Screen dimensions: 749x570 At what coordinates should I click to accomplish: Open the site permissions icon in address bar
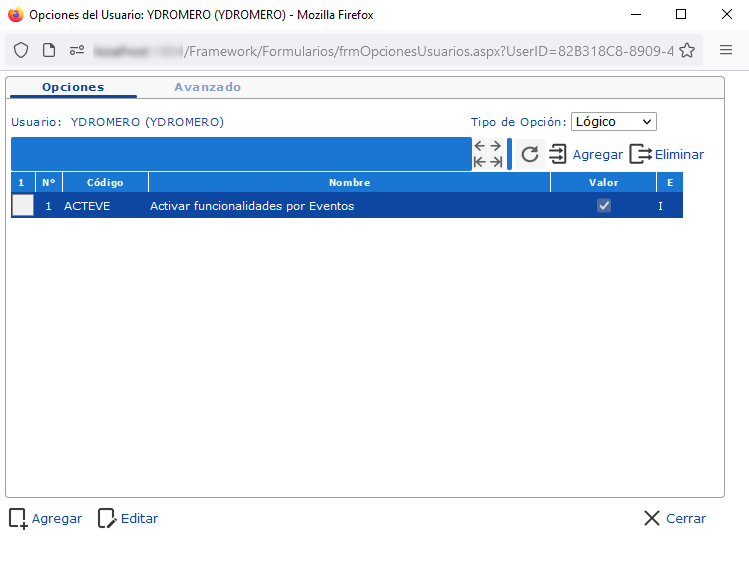tap(76, 50)
